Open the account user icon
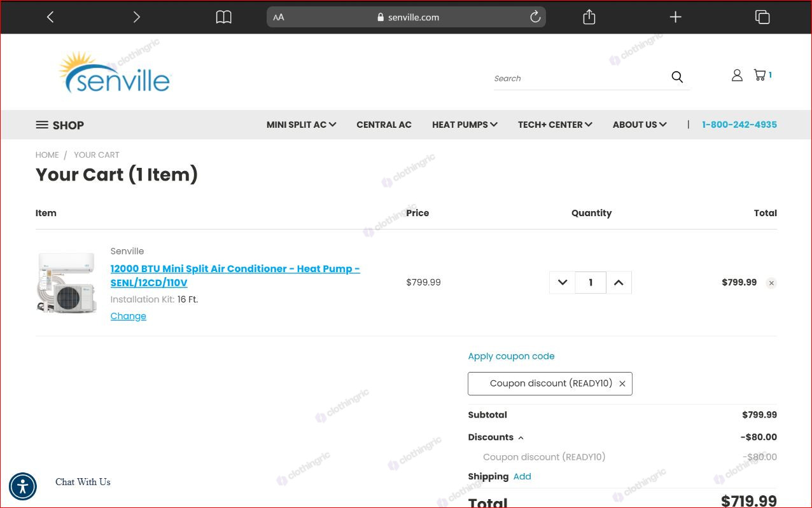 click(x=737, y=75)
